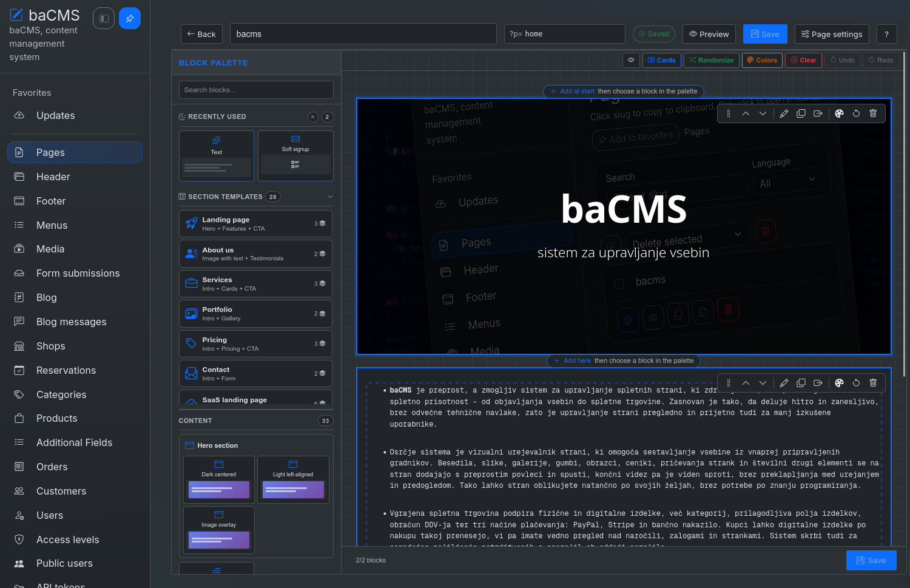
Task: Click the bottom Save button
Action: coord(871,560)
